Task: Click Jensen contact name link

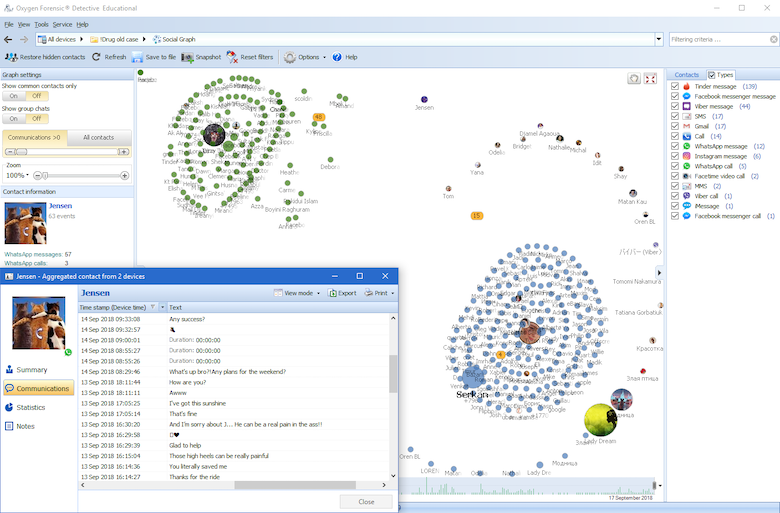Action: pos(60,205)
